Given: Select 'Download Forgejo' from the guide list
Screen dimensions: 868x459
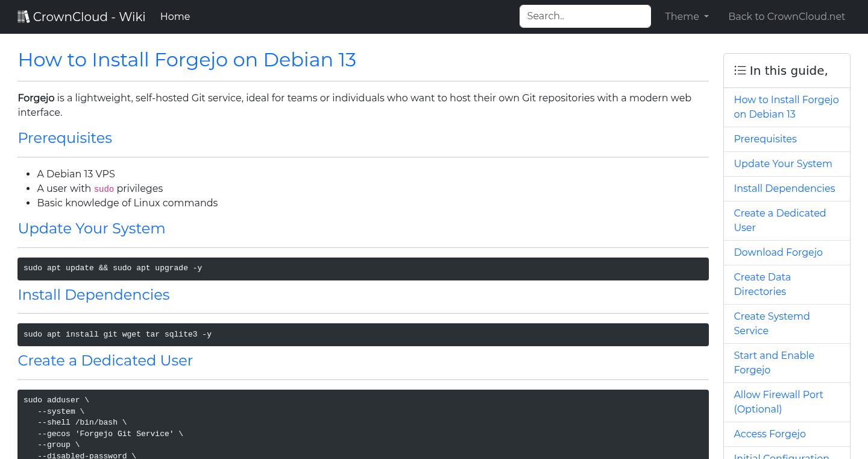Looking at the screenshot, I should click(x=778, y=252).
